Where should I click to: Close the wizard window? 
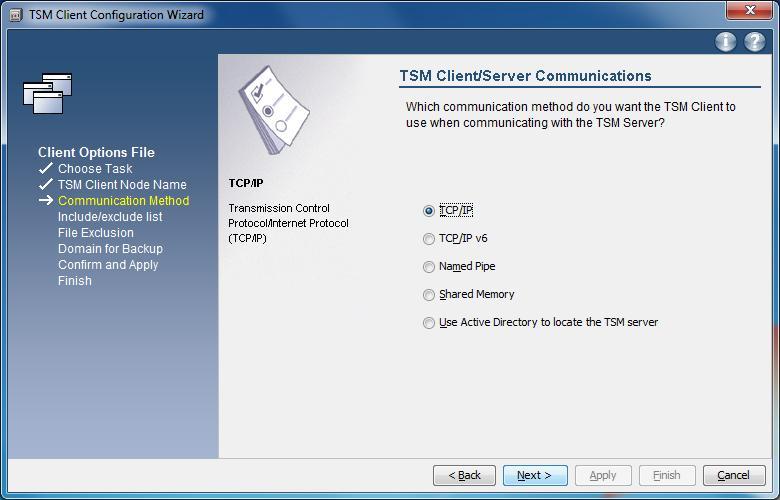(750, 12)
